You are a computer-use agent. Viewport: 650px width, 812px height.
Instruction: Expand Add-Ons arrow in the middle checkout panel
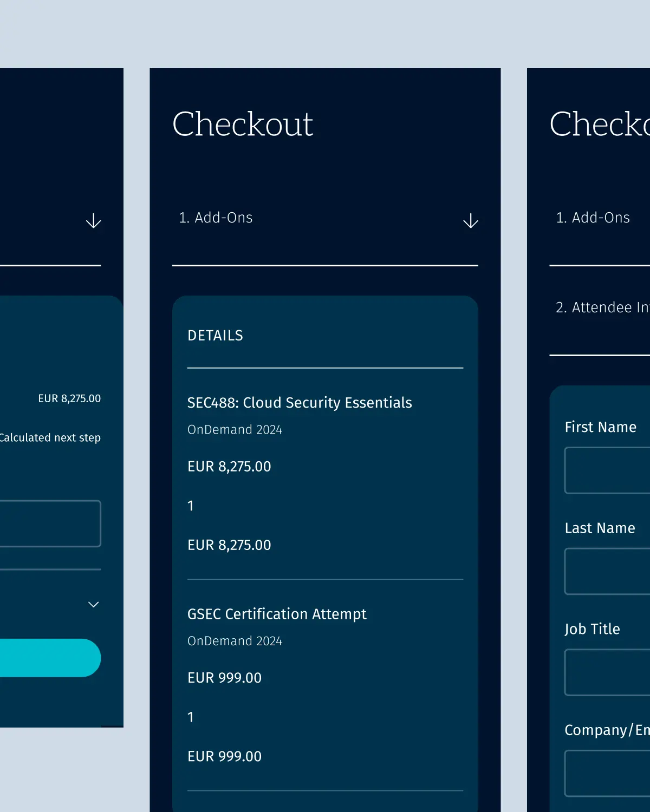(470, 221)
